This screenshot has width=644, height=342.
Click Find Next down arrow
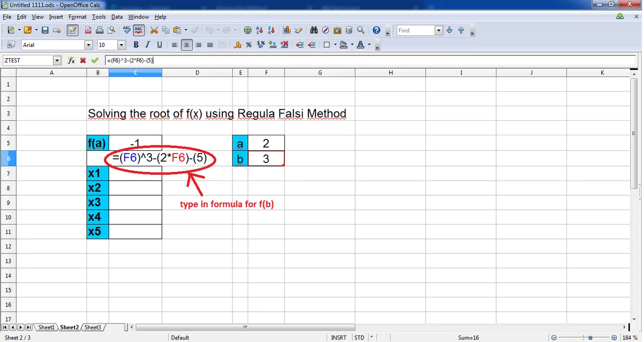point(449,30)
